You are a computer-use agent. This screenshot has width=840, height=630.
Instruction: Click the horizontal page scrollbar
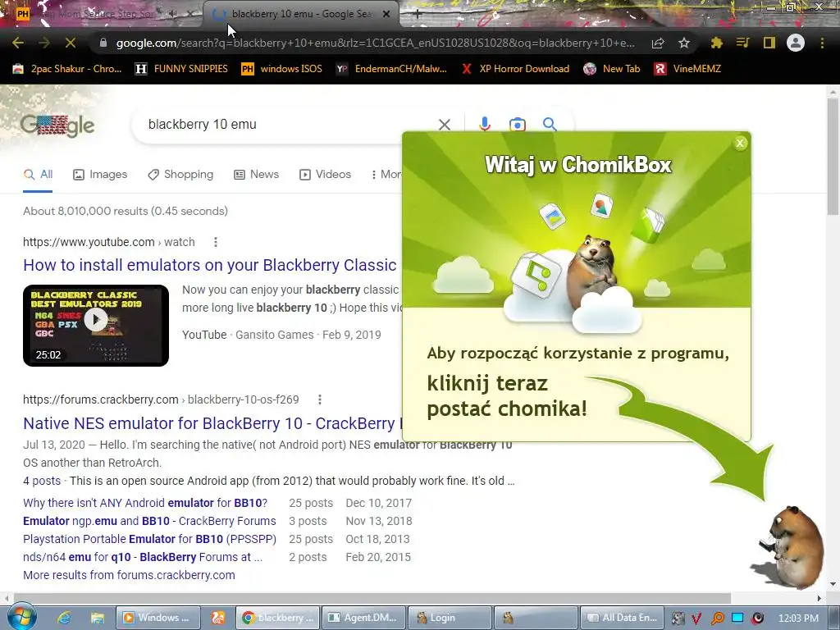(x=372, y=598)
